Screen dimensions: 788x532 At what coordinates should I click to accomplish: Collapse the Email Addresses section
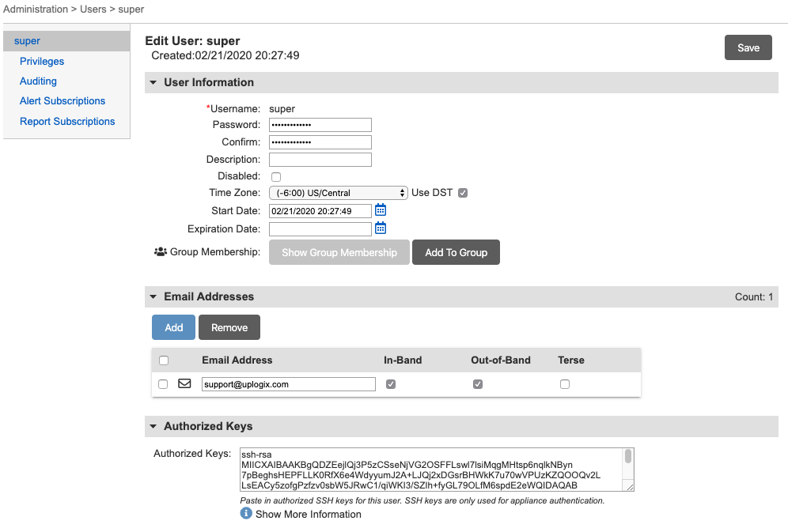[153, 296]
